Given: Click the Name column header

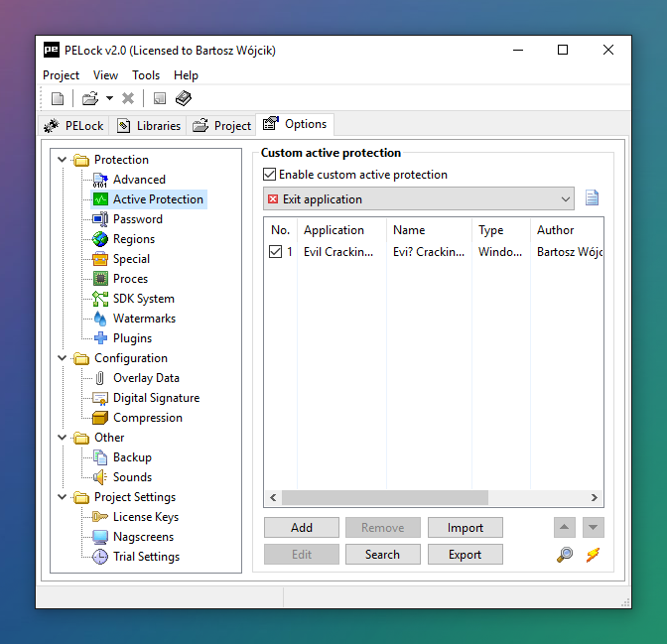Looking at the screenshot, I should coord(429,230).
